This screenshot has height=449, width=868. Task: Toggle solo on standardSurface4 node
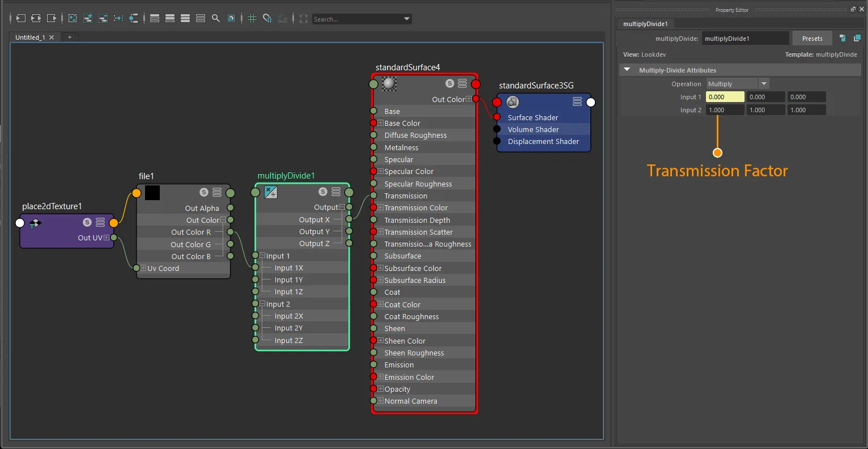[x=450, y=83]
